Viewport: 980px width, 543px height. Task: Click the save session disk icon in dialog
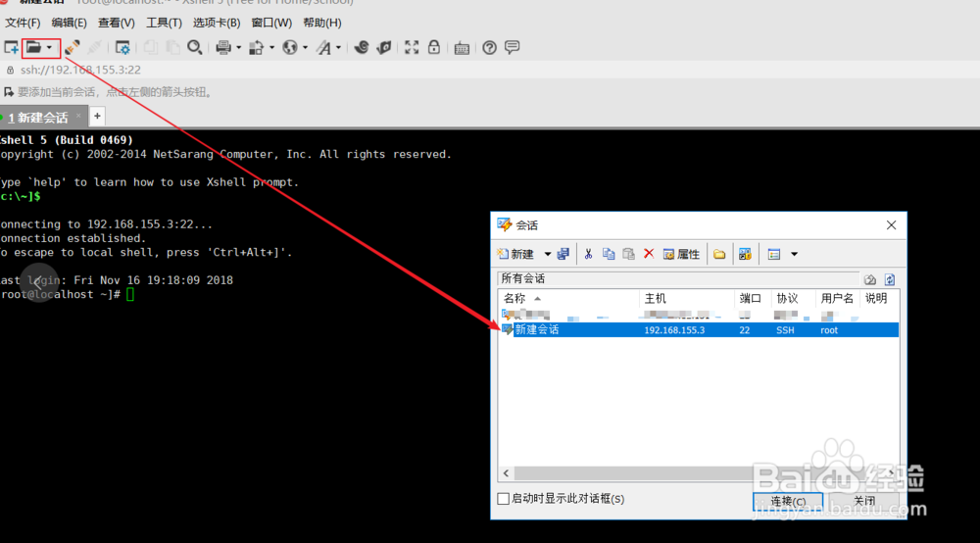point(563,254)
